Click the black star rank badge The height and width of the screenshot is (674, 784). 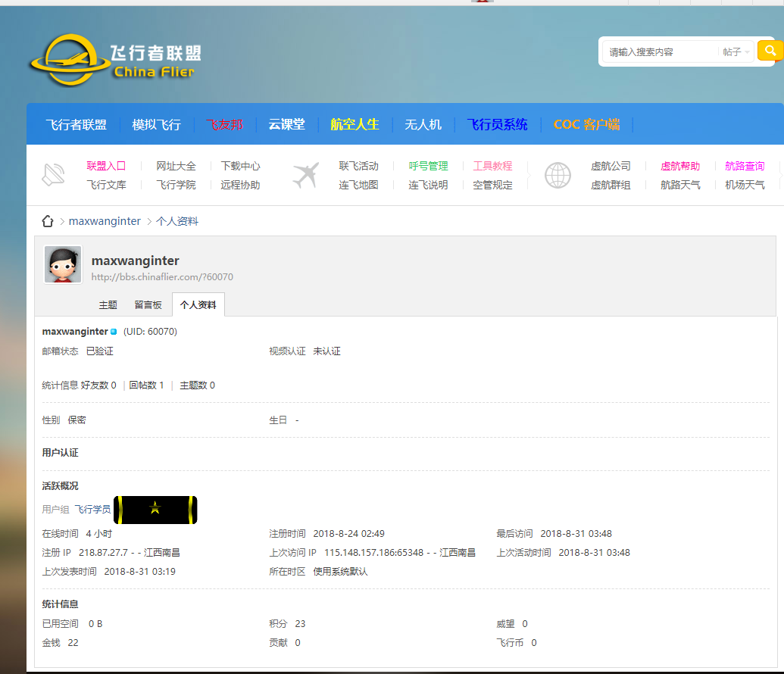[x=155, y=510]
